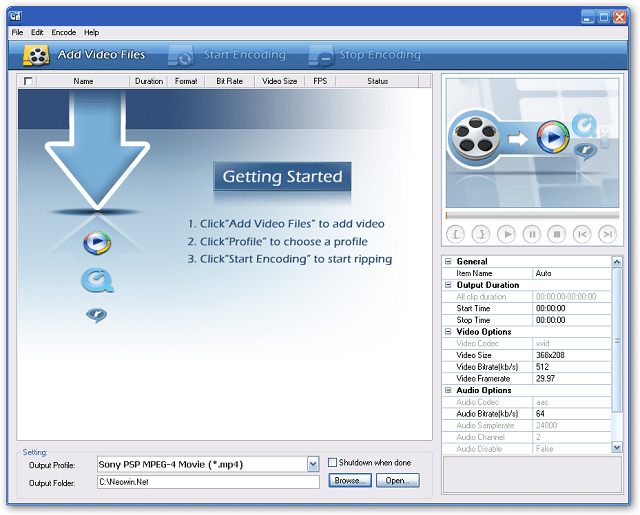
Task: Enable Shutdown when done checkbox
Action: [x=332, y=462]
